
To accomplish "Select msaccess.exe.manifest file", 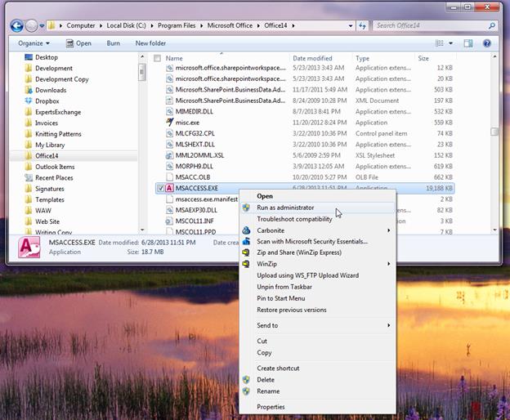I will click(x=206, y=199).
